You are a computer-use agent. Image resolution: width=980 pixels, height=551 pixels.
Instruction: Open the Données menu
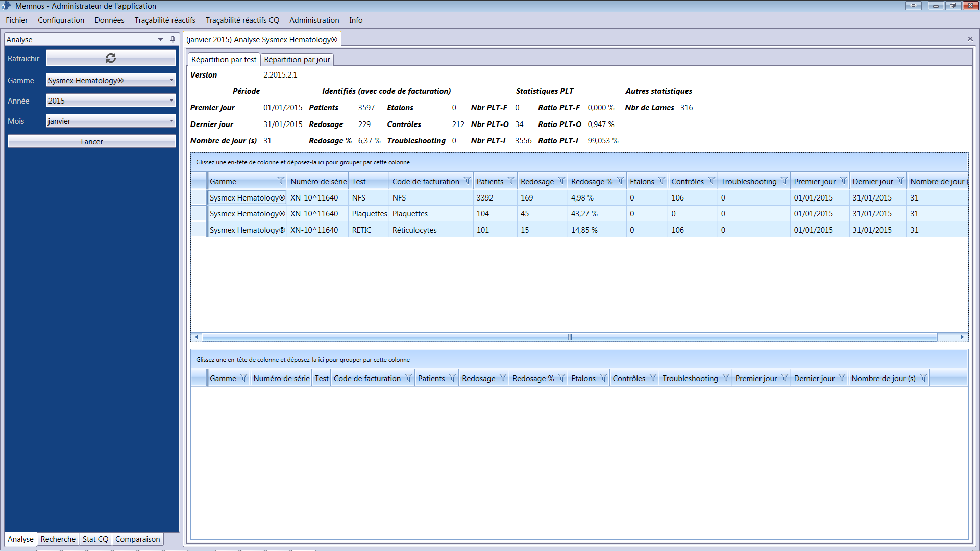(x=109, y=20)
